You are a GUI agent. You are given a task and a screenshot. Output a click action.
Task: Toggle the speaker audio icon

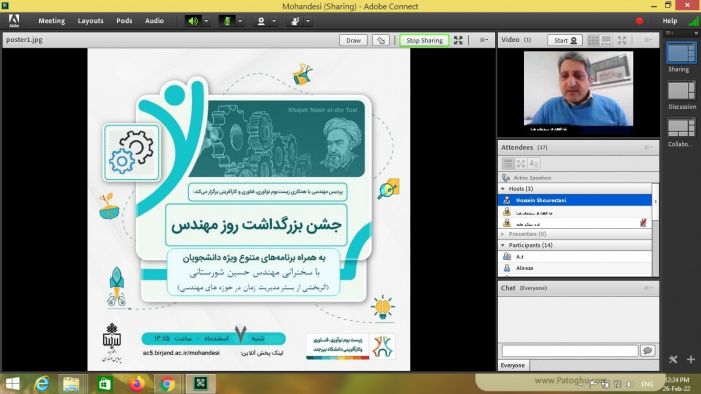click(193, 21)
